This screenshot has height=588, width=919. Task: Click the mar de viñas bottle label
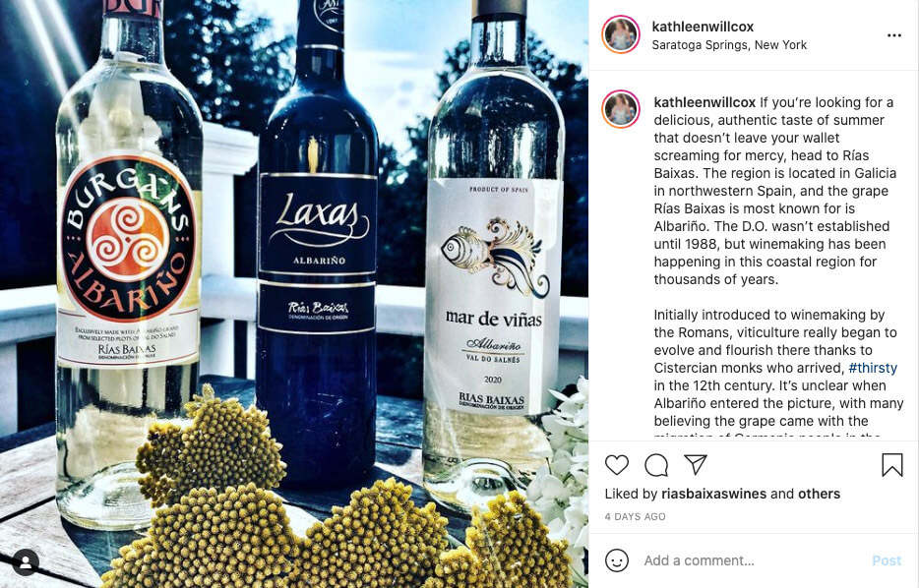point(493,296)
